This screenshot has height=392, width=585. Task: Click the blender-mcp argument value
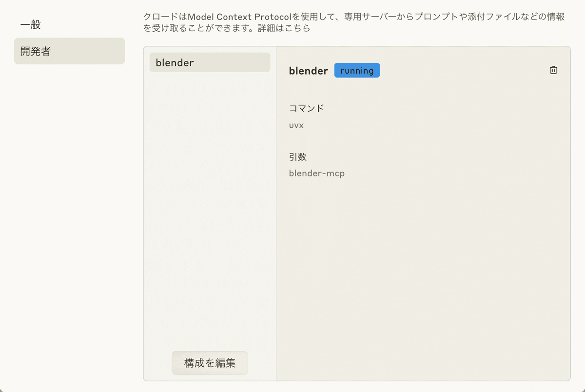tap(317, 173)
